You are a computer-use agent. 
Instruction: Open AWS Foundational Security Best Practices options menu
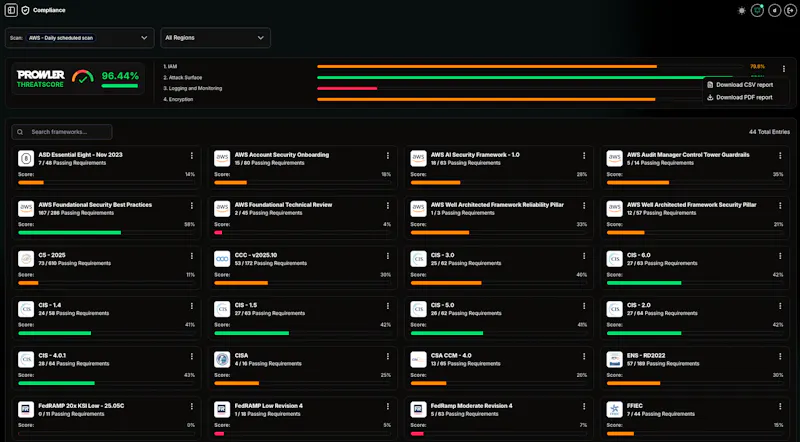click(192, 206)
